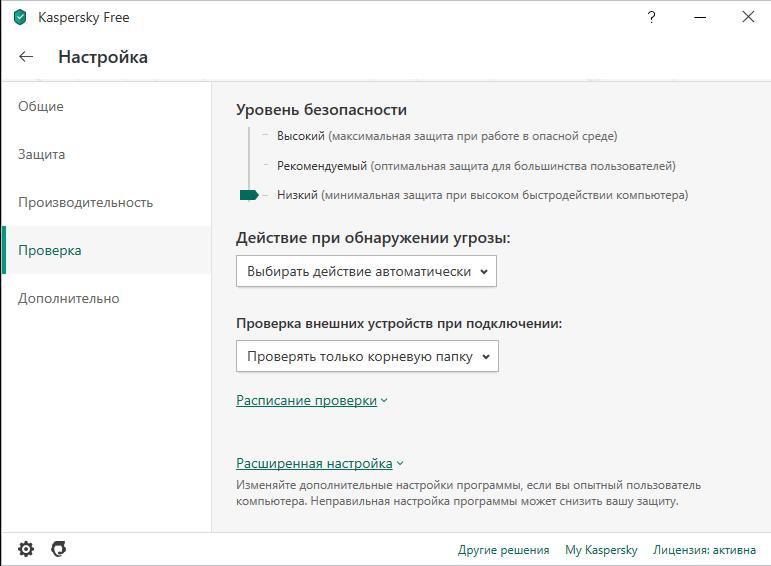Minimize the Kaspersky Free window
The width and height of the screenshot is (771, 566).
click(x=700, y=17)
